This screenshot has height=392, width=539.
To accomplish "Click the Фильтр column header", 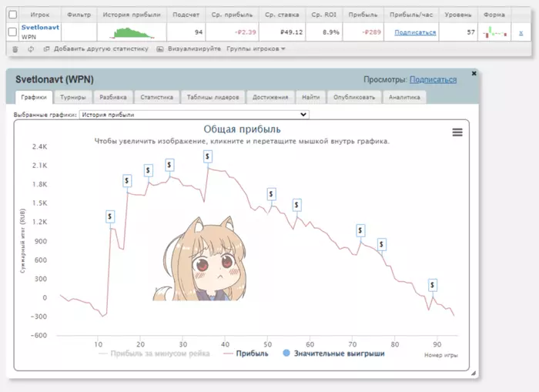I will 79,15.
